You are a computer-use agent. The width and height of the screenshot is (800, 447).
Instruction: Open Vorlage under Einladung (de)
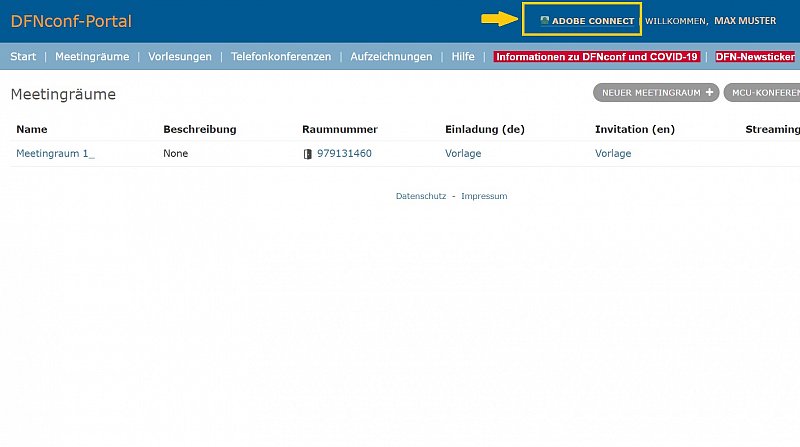(463, 154)
